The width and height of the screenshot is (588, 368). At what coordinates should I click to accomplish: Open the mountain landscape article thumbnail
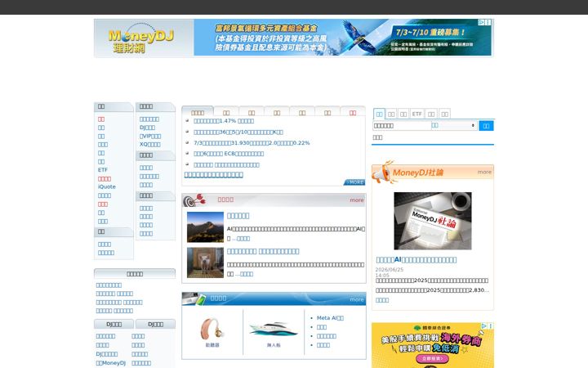[205, 227]
